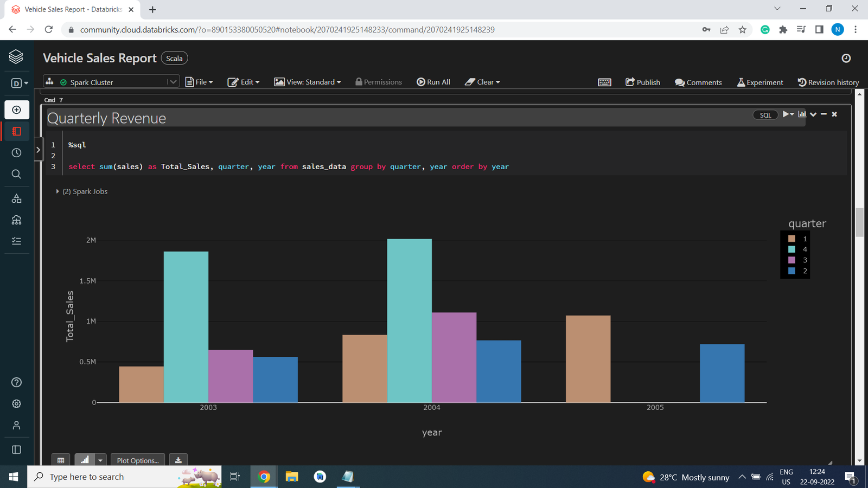Click the keyboard shortcuts icon in the toolbar

pos(604,82)
